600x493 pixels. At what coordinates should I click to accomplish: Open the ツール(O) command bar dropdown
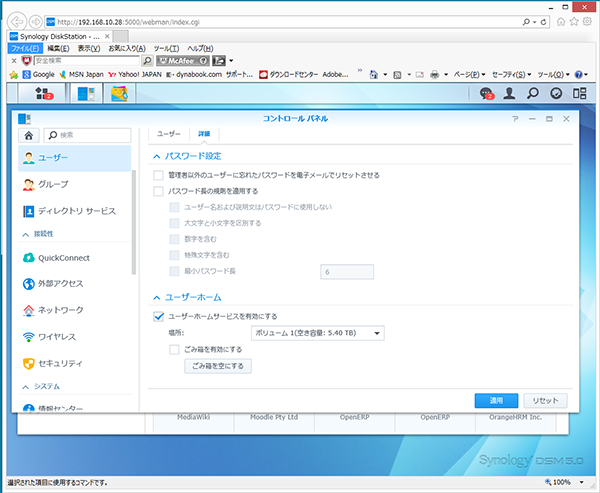[554, 75]
